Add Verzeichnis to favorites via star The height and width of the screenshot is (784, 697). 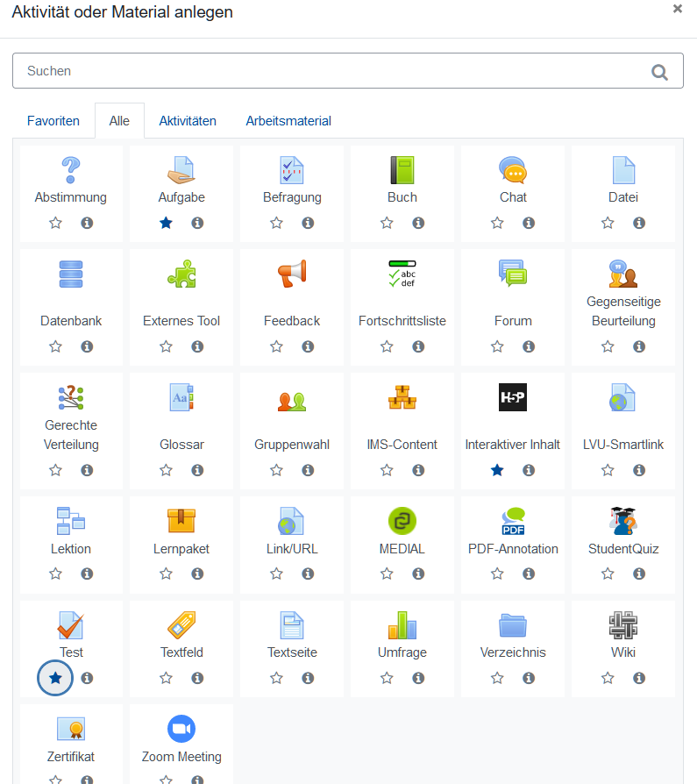pyautogui.click(x=497, y=678)
